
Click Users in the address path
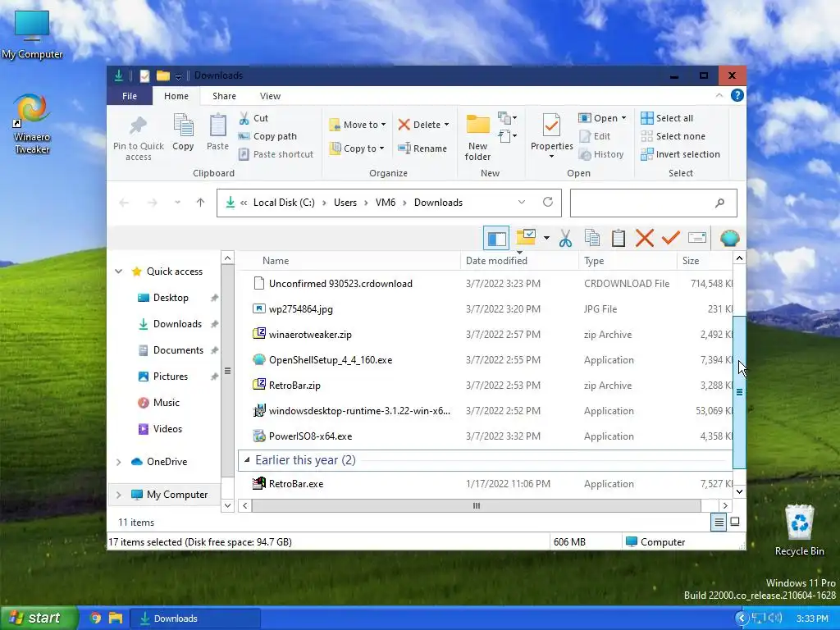click(x=345, y=203)
